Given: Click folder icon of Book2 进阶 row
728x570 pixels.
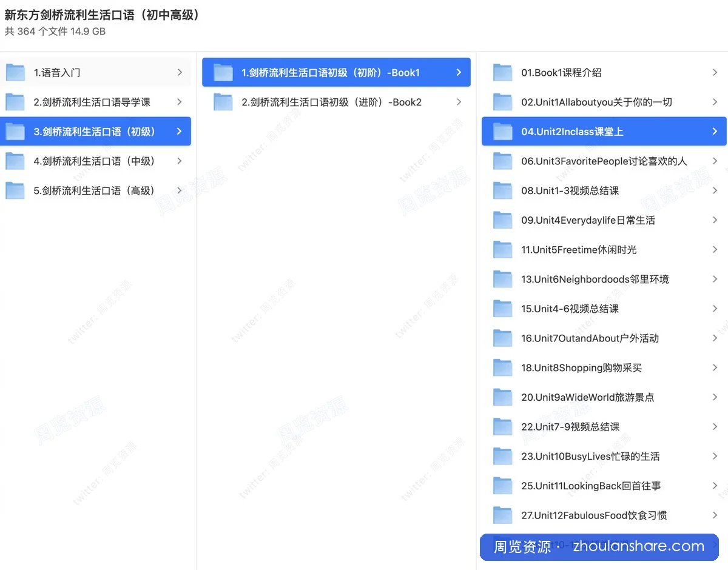Looking at the screenshot, I should 223,102.
